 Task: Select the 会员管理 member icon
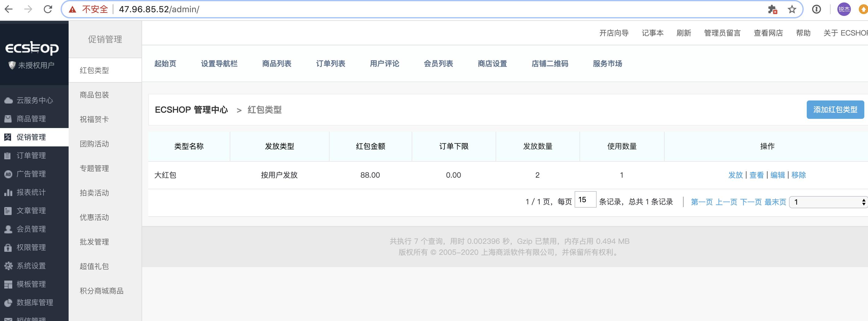8,229
